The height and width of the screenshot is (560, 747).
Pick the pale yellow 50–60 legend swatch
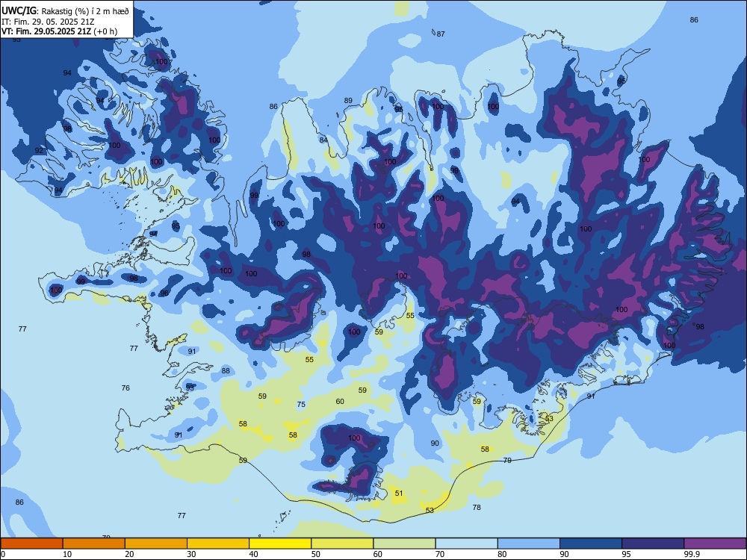click(342, 544)
